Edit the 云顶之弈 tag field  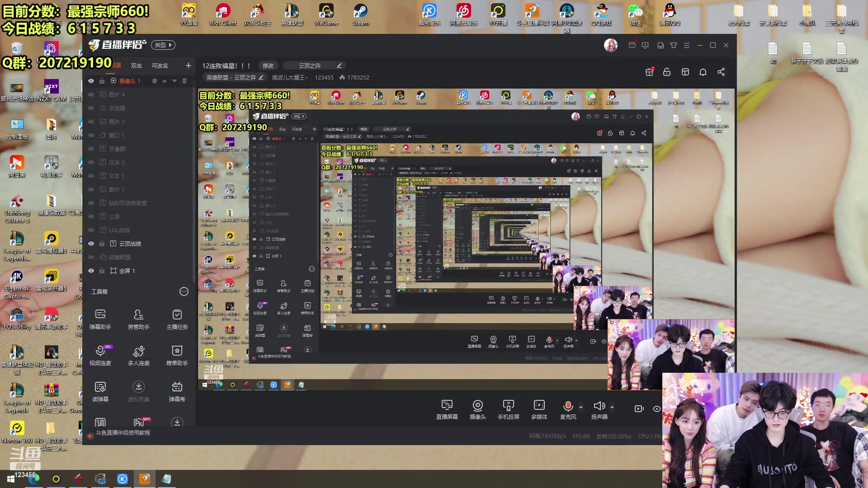tap(314, 66)
